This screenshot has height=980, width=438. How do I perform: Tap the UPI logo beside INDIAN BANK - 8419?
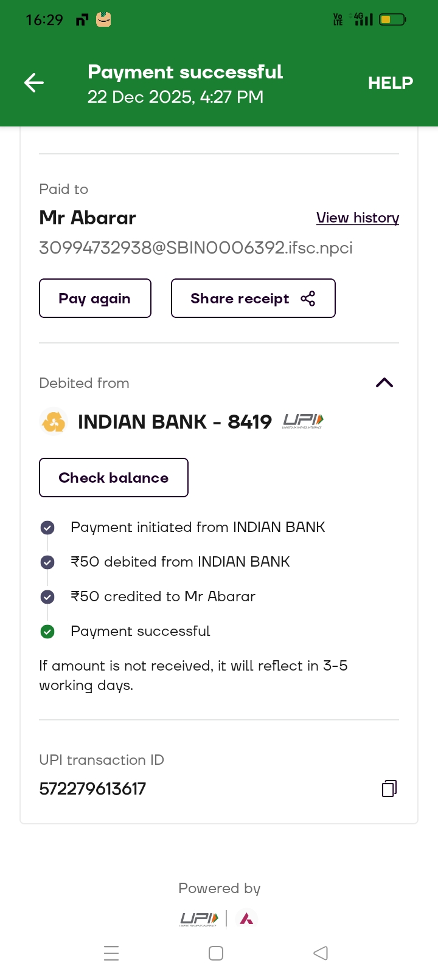pos(303,421)
